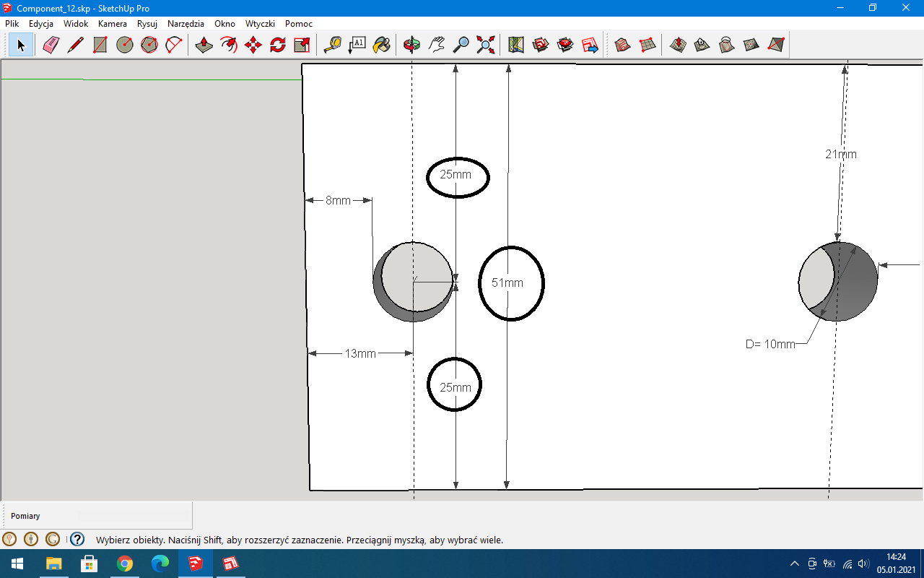This screenshot has height=578, width=924.
Task: Pick the Pencil line tool
Action: coord(75,46)
